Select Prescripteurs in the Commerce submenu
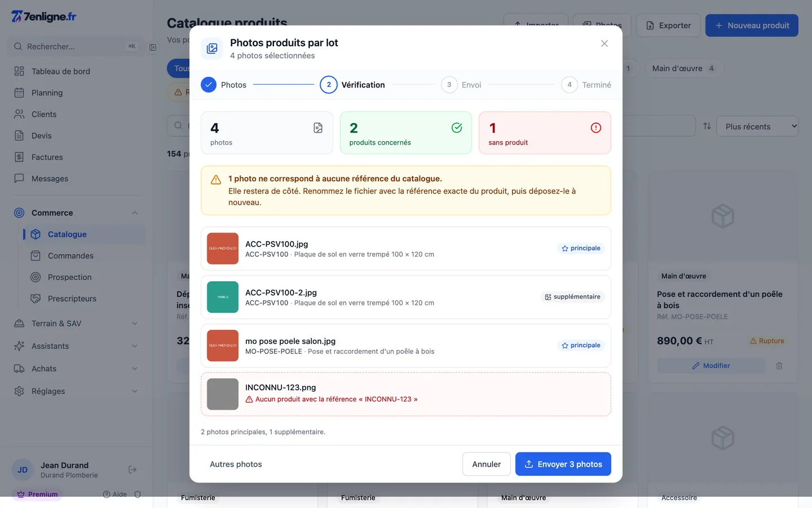This screenshot has height=508, width=812. 85,299
